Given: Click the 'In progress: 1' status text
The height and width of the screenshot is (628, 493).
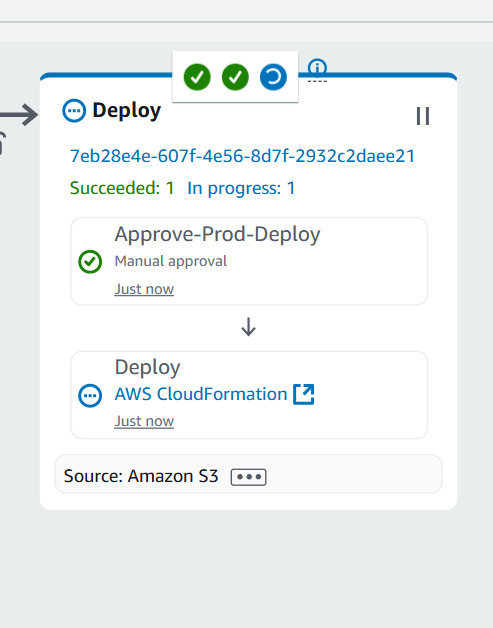Looking at the screenshot, I should [241, 188].
